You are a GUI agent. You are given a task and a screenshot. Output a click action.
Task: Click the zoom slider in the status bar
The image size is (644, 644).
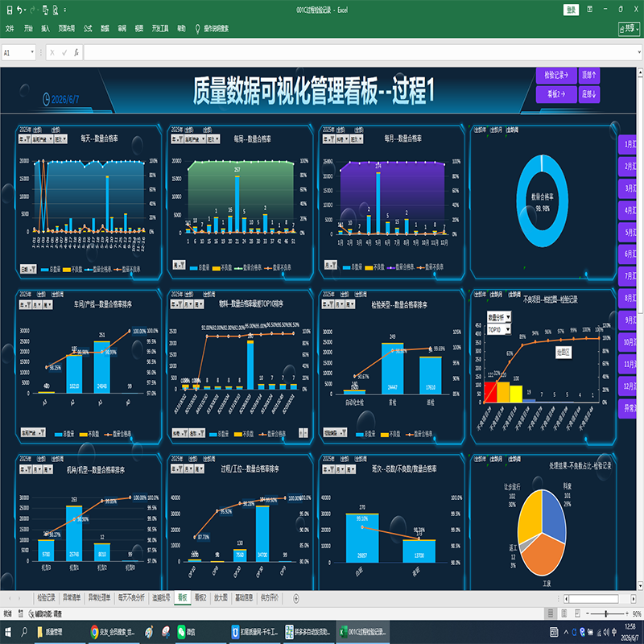[x=606, y=613]
